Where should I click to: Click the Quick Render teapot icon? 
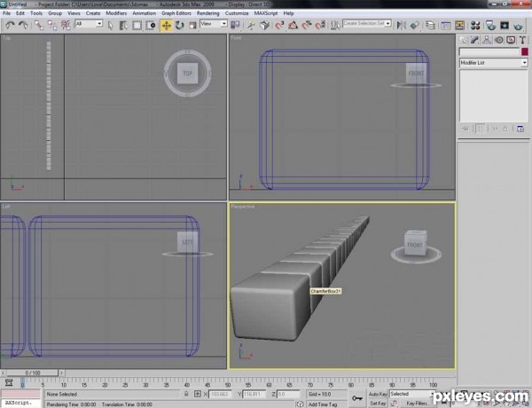point(518,26)
